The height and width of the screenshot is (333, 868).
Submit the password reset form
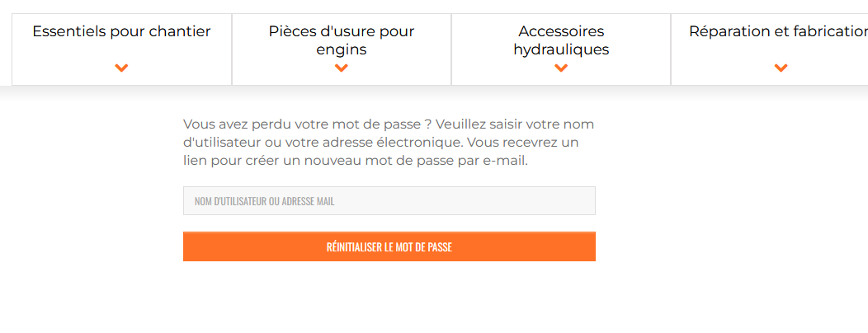pyautogui.click(x=389, y=247)
